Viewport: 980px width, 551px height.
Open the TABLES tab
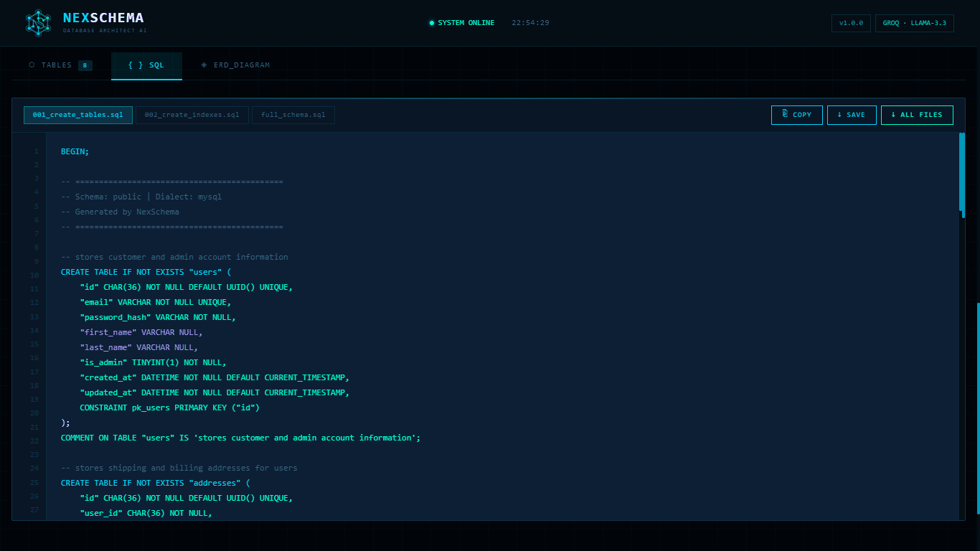point(61,65)
